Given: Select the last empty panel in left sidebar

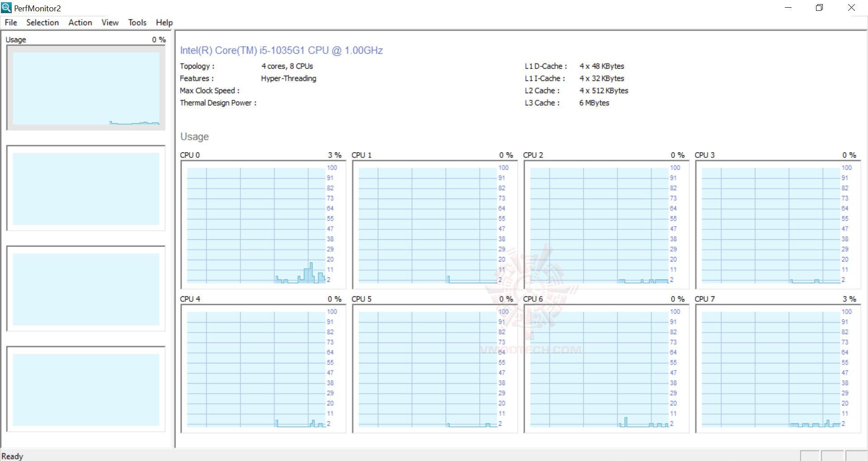Looking at the screenshot, I should [x=86, y=389].
